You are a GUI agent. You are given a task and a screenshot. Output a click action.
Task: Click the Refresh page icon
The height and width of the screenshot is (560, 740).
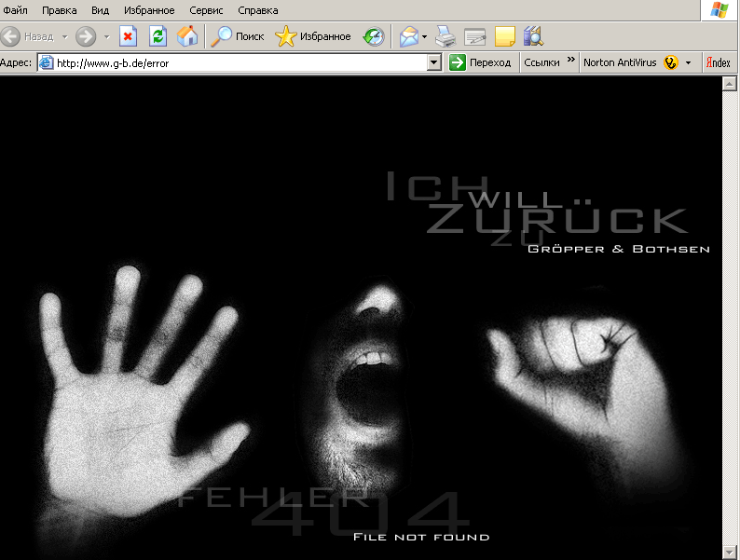click(x=158, y=36)
